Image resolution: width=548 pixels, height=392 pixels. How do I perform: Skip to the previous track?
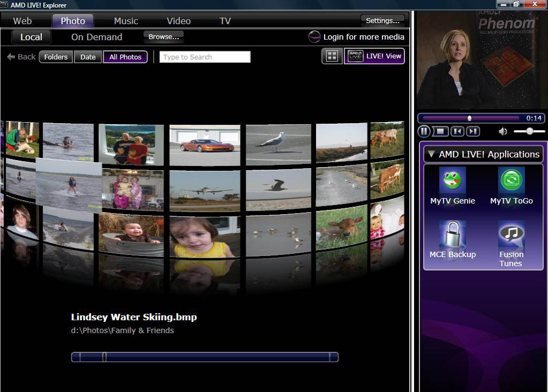pyautogui.click(x=457, y=131)
